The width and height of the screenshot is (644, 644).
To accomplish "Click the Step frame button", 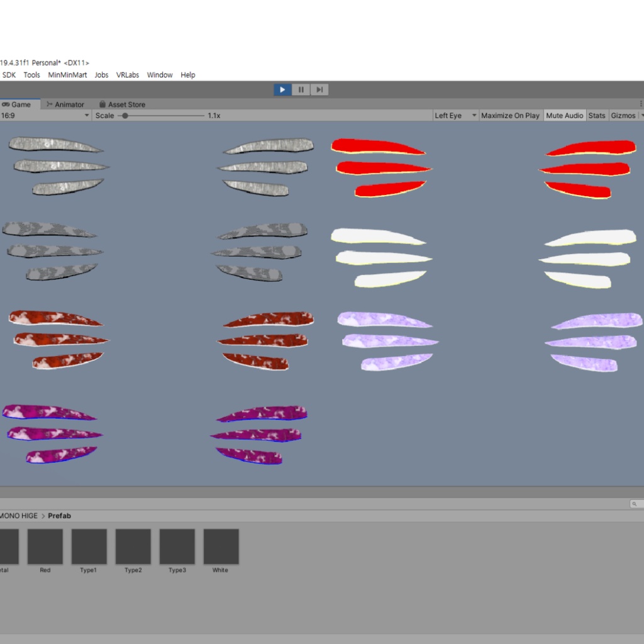I will (x=319, y=89).
